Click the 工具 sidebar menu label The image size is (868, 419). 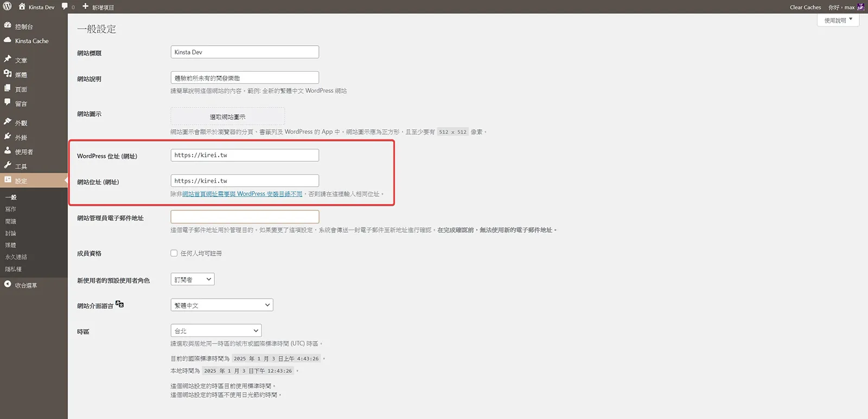click(21, 167)
